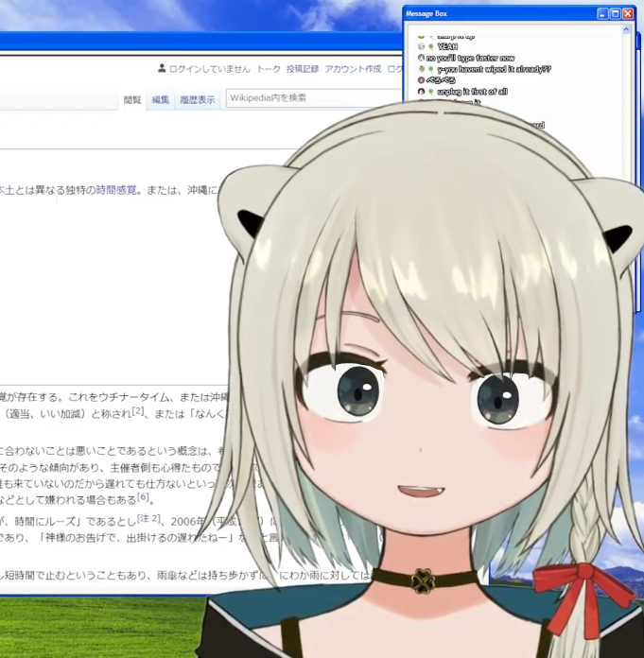Select the 閲覧 tab on Wikipedia page
The image size is (644, 658).
pos(132,100)
